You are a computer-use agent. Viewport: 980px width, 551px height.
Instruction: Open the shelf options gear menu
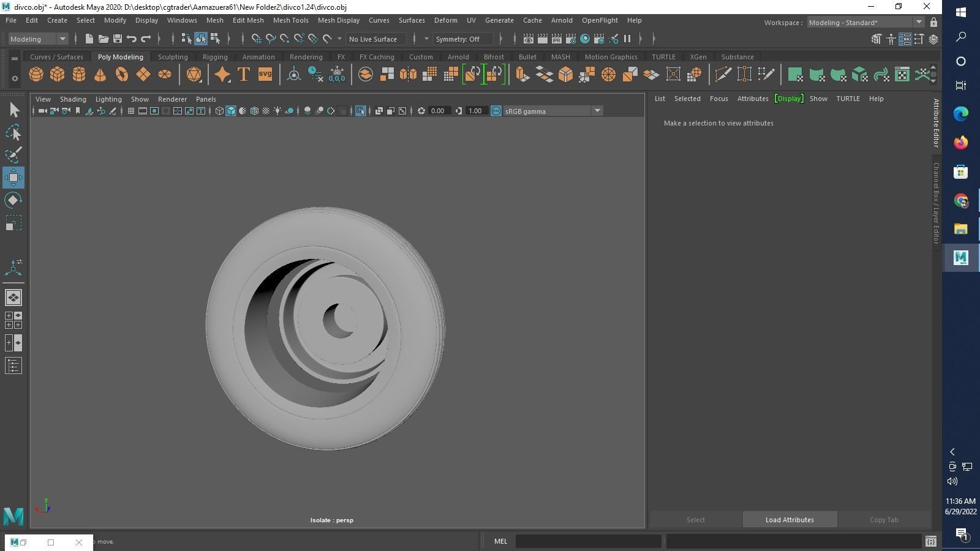point(15,78)
